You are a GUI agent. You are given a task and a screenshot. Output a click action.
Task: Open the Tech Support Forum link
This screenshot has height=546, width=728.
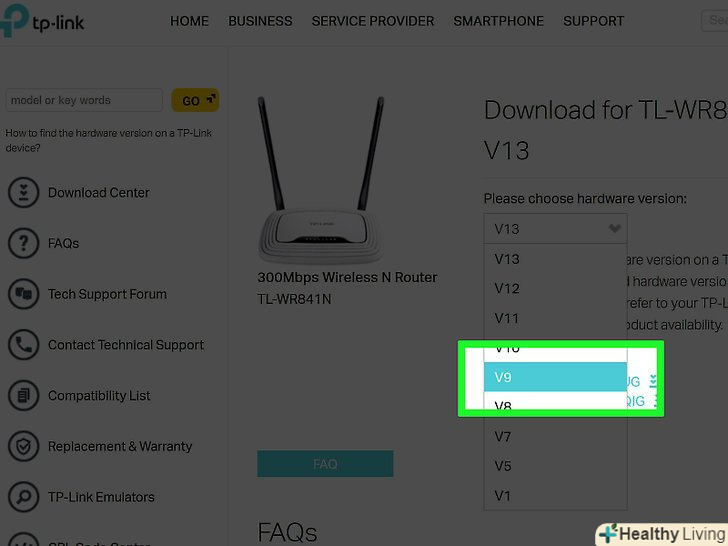tap(107, 294)
